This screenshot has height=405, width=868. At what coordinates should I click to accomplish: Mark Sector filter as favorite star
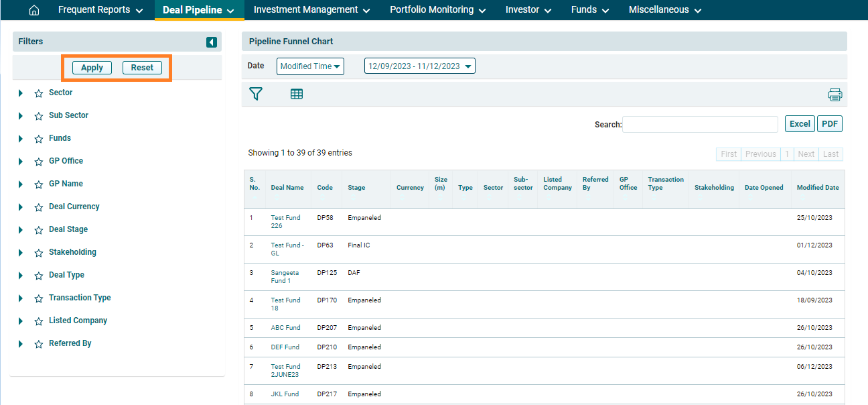pos(39,93)
